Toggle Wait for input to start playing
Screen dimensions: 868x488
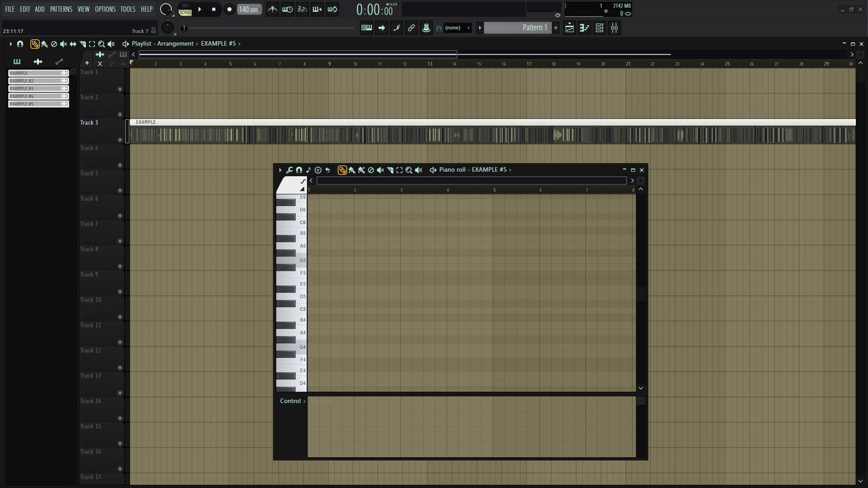coord(287,9)
